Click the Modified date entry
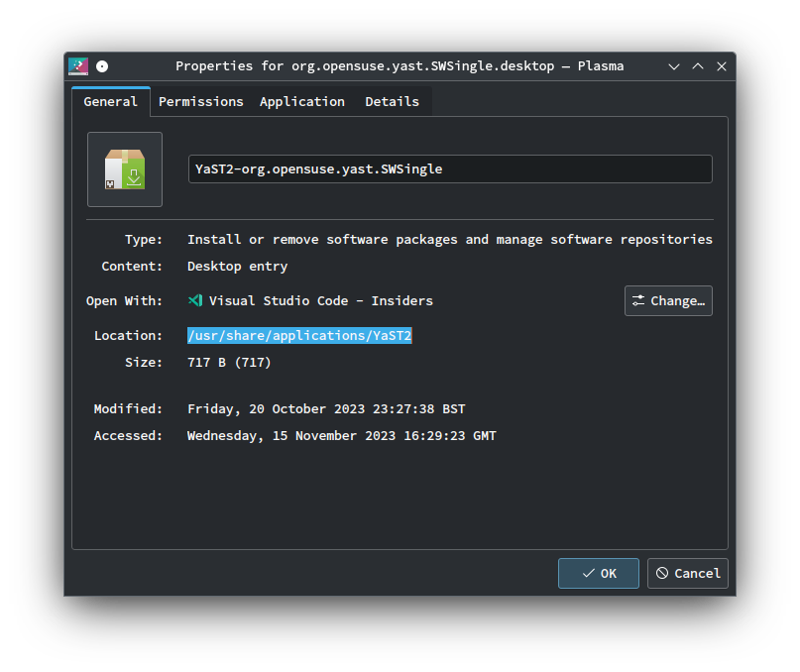 [325, 408]
